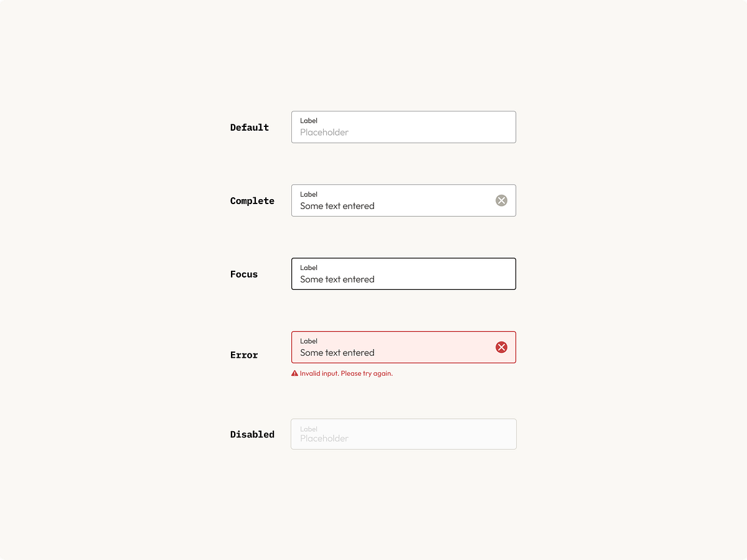Screen dimensions: 747x560
Task: Click the 'Label' caption inside the Focus input
Action: click(309, 267)
